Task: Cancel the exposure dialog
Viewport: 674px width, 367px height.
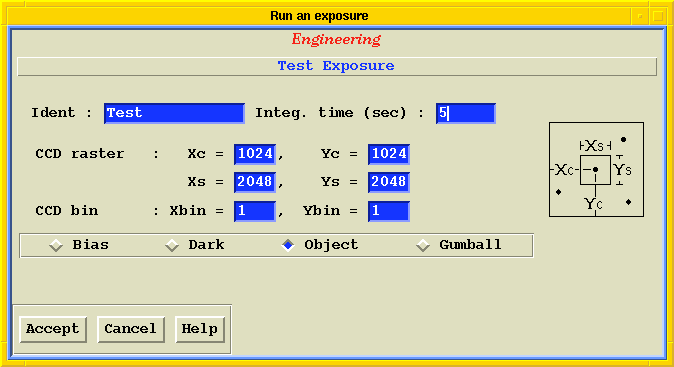Action: pyautogui.click(x=131, y=330)
